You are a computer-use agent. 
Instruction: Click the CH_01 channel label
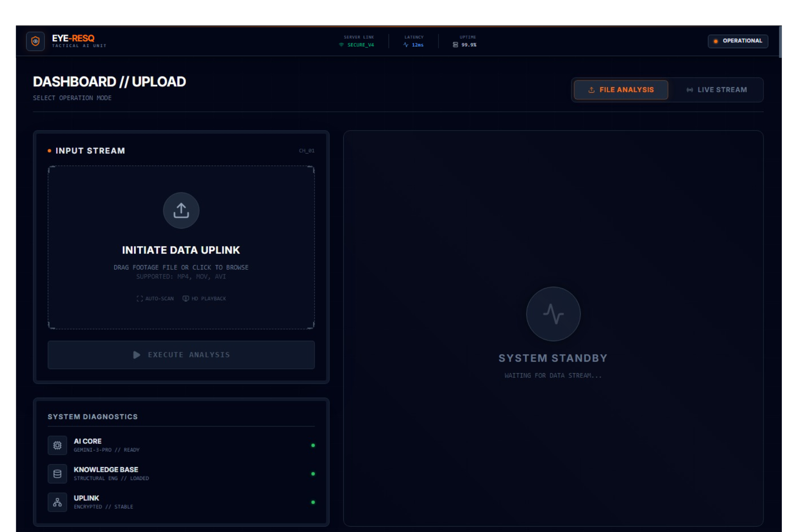[x=307, y=151]
